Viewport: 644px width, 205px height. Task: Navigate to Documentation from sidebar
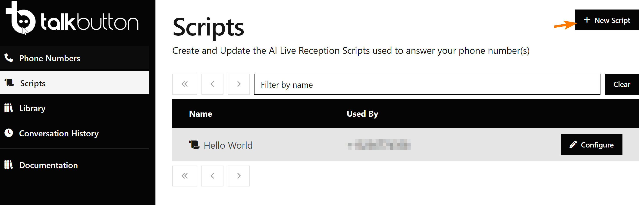pyautogui.click(x=48, y=165)
